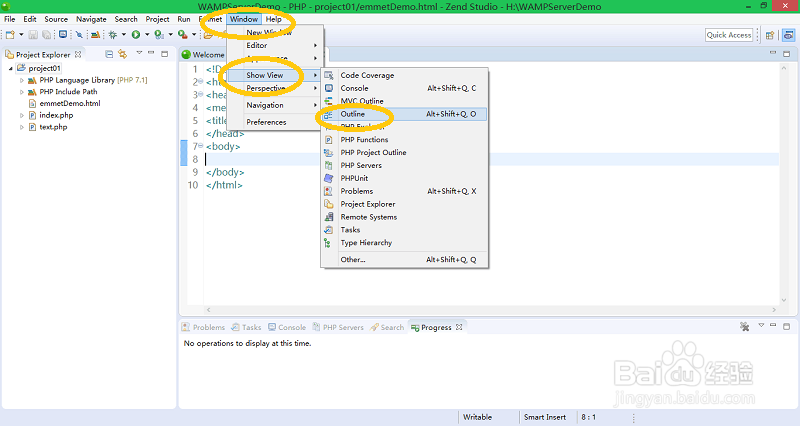
Task: Switch to the Console bottom tab
Action: [287, 328]
